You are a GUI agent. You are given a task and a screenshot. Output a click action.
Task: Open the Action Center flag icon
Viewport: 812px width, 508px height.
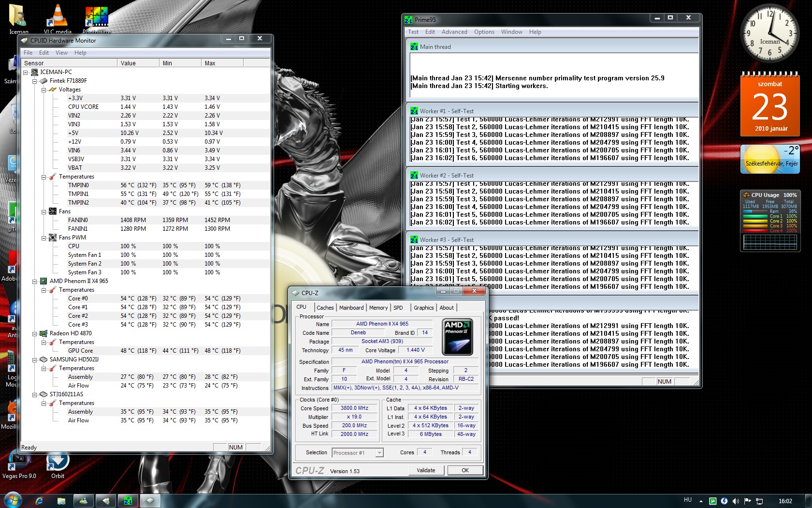pos(747,501)
